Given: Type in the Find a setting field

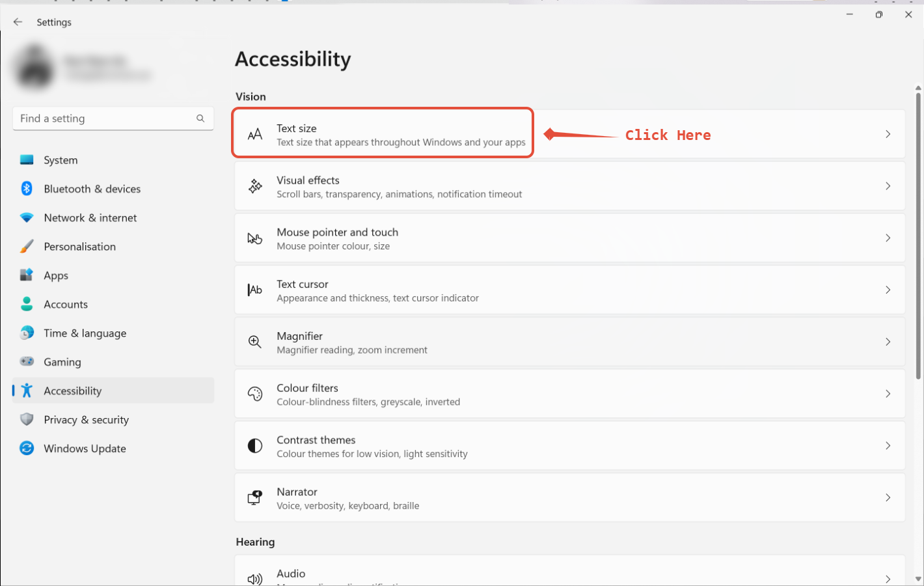Looking at the screenshot, I should point(104,119).
